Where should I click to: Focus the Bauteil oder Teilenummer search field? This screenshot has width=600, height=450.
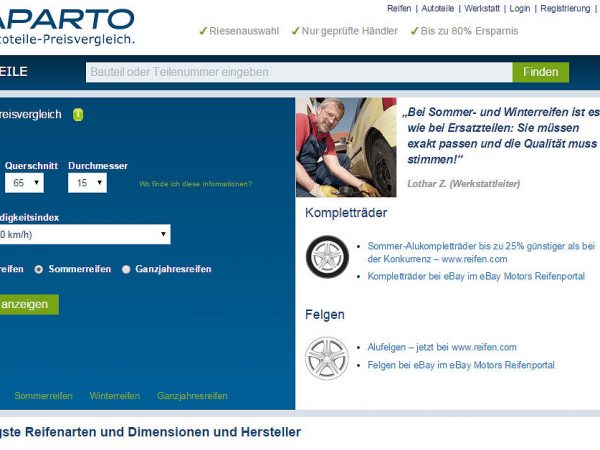point(299,72)
